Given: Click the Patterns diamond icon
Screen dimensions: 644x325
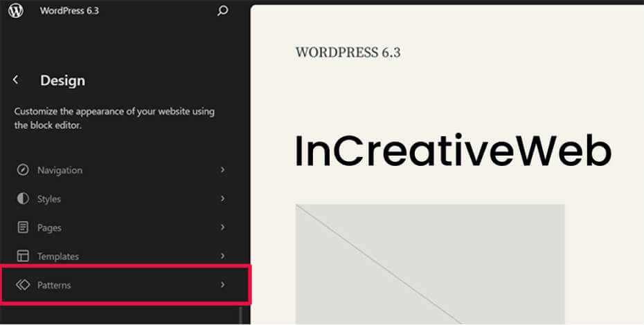Looking at the screenshot, I should [23, 285].
